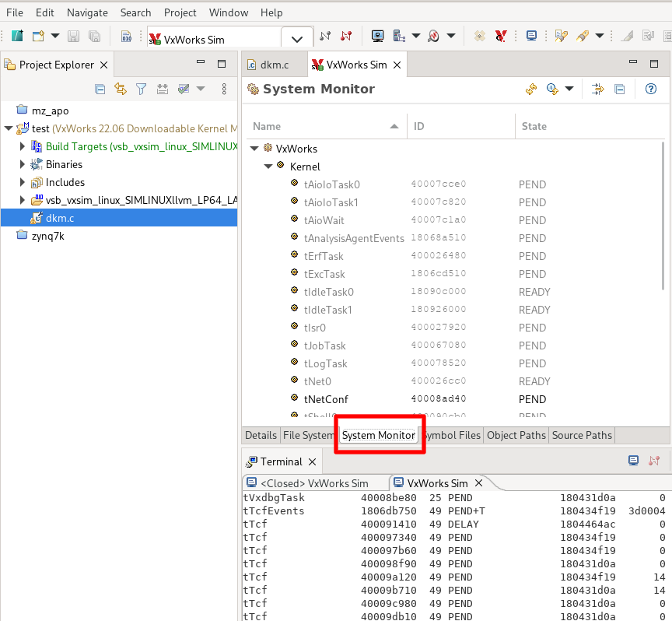
Task: Click the Save icon in toolbar
Action: [73, 36]
